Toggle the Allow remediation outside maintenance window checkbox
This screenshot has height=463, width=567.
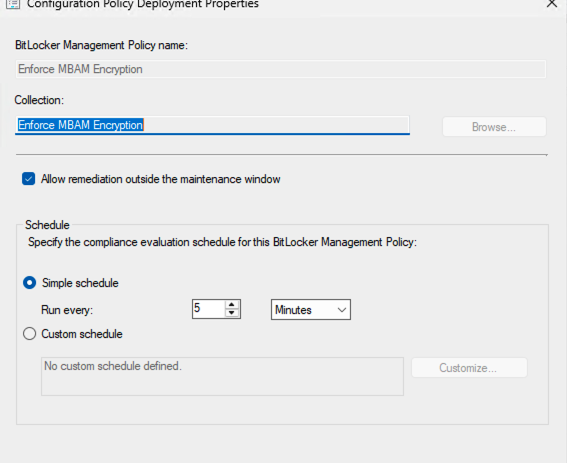coord(29,179)
